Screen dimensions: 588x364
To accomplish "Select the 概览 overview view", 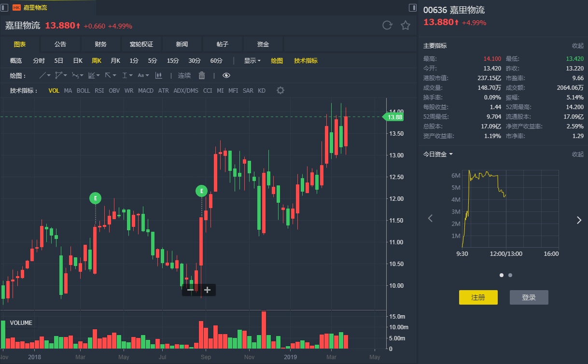I will coord(16,60).
